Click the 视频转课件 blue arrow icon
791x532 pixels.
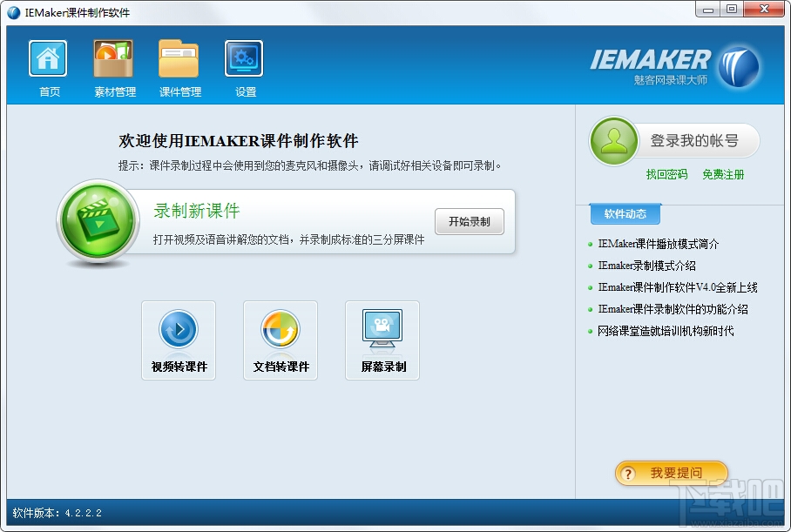coord(179,329)
